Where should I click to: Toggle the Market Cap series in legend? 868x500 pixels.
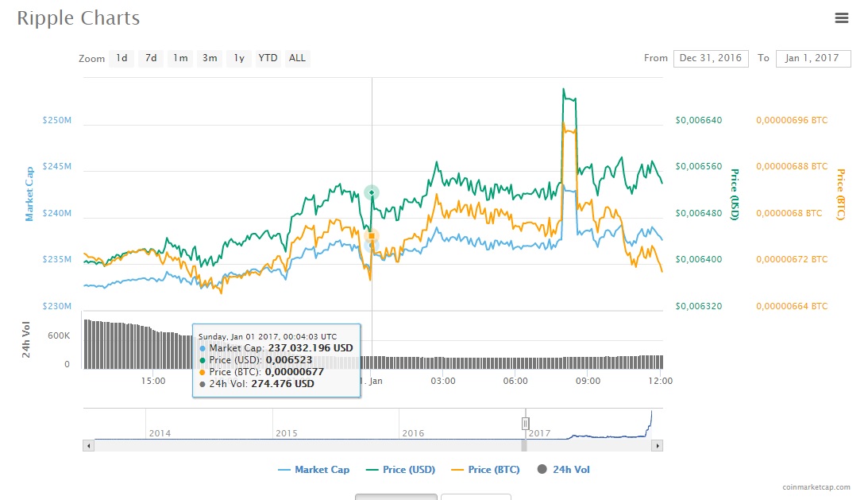(x=314, y=470)
